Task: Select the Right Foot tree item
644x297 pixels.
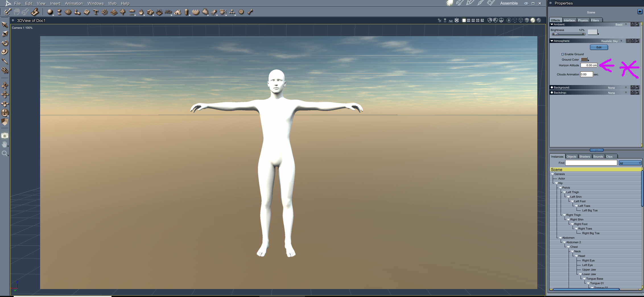Action: point(581,224)
